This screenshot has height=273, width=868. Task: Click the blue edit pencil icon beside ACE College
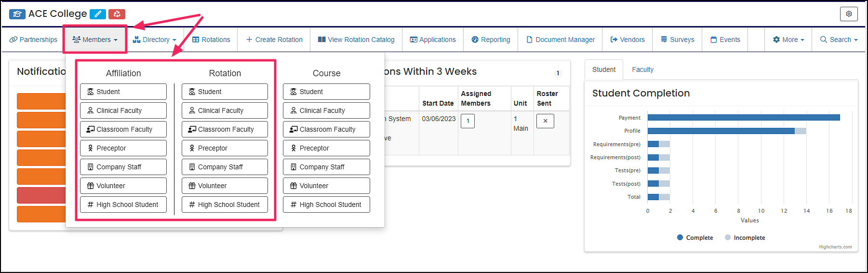pos(98,14)
